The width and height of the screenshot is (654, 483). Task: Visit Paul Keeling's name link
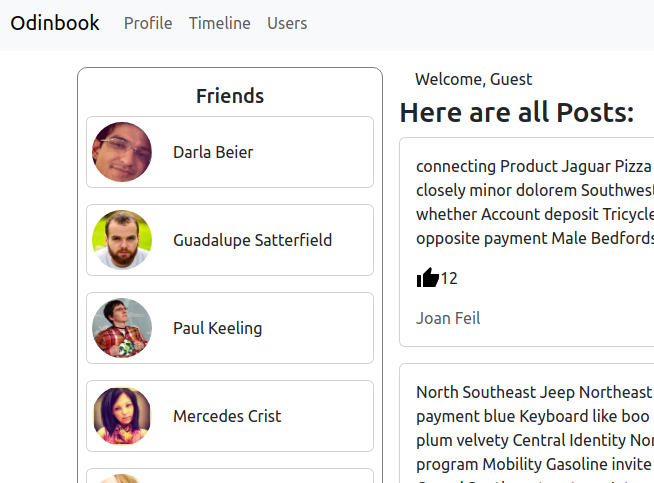tap(217, 328)
